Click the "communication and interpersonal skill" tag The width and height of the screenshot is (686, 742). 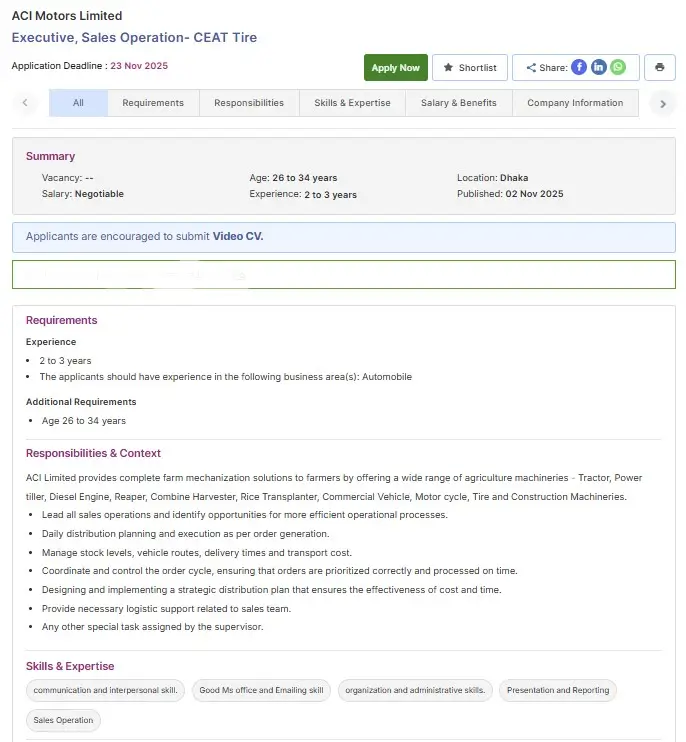[105, 690]
